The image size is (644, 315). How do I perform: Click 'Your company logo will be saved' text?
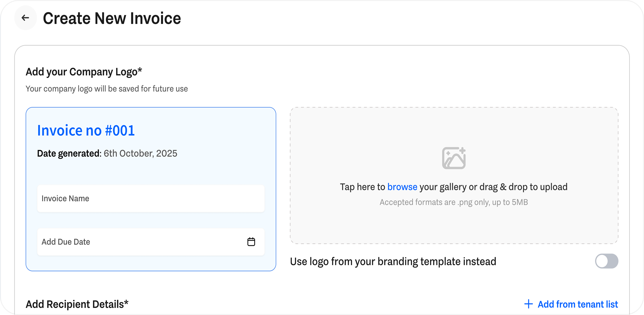[x=107, y=89]
